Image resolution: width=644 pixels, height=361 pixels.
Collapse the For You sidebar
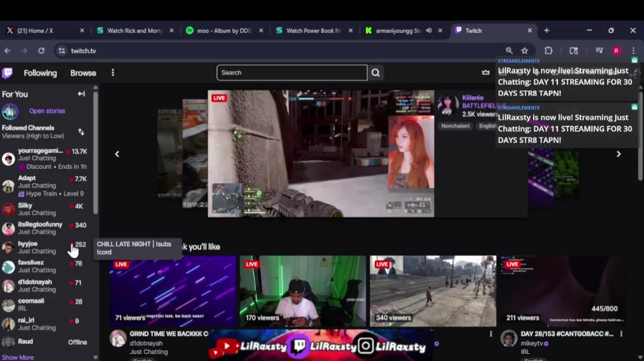pos(81,94)
